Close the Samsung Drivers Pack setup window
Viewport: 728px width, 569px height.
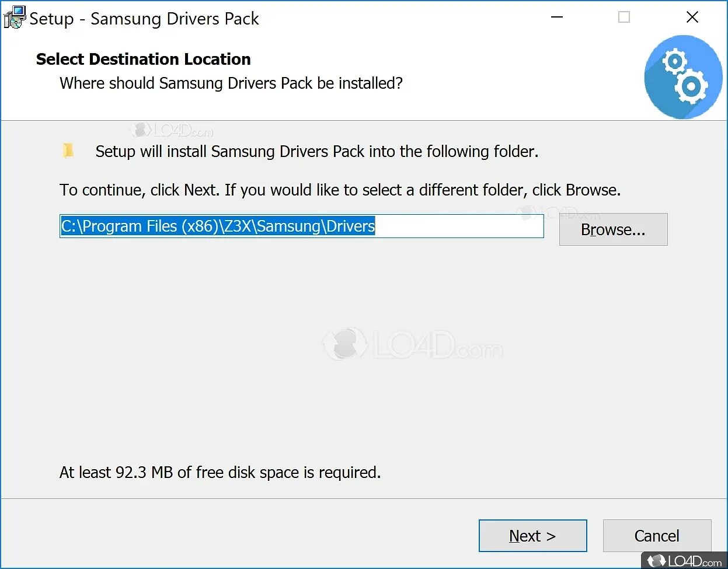pyautogui.click(x=692, y=18)
